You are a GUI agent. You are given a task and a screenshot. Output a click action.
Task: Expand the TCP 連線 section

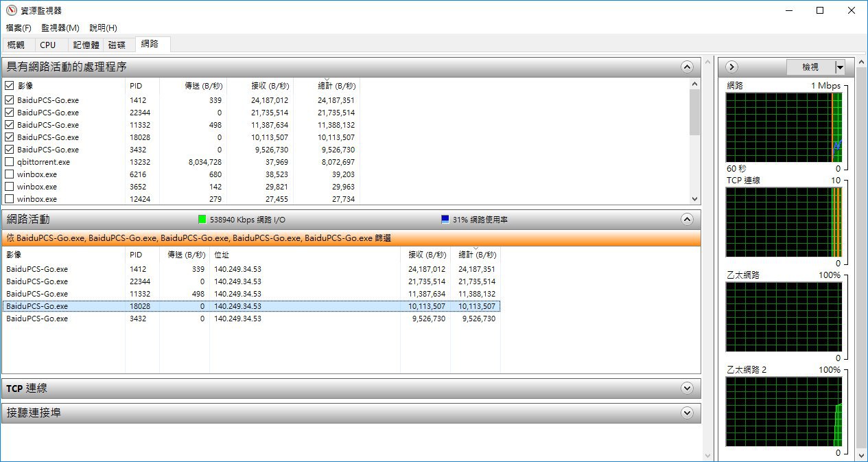[687, 389]
